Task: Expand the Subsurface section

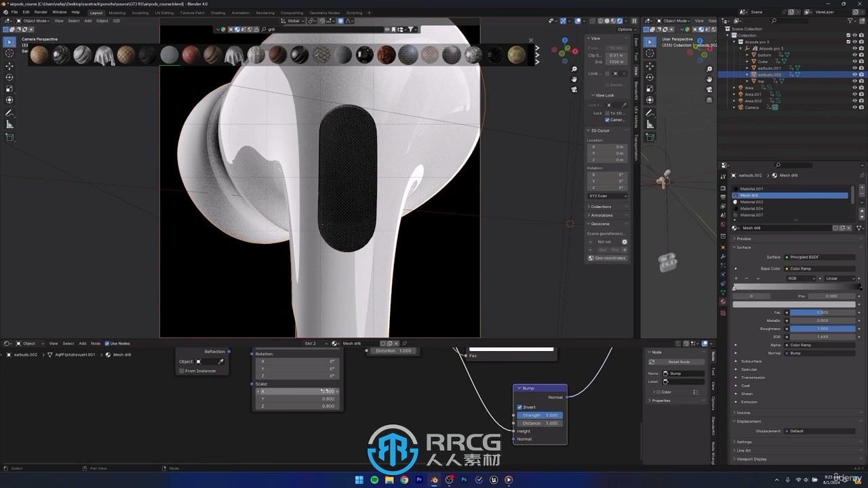Action: (751, 361)
